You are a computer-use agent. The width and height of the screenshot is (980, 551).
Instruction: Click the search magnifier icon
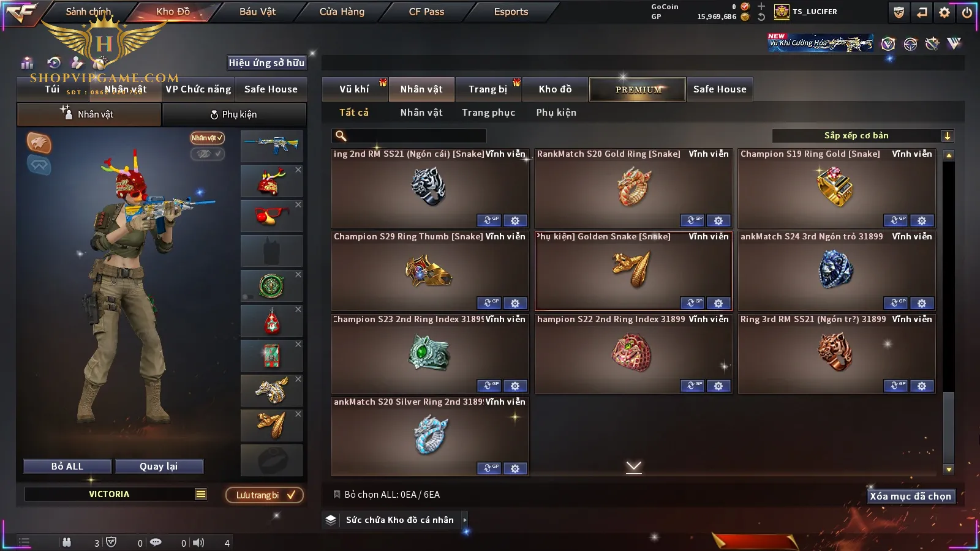pyautogui.click(x=341, y=136)
